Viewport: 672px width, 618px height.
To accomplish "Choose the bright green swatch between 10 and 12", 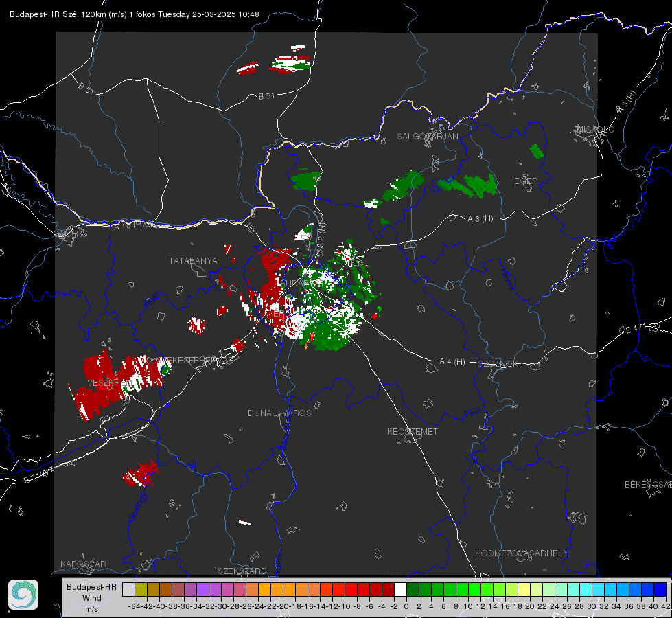I will [474, 590].
